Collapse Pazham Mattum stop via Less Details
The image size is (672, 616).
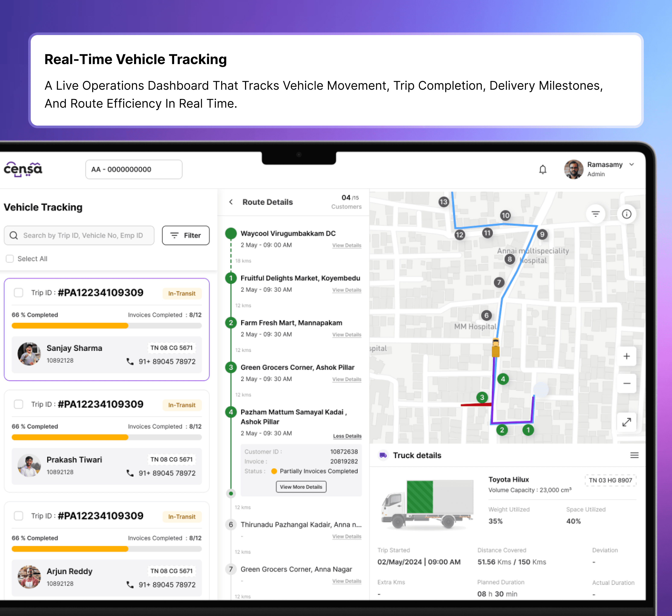tap(347, 436)
